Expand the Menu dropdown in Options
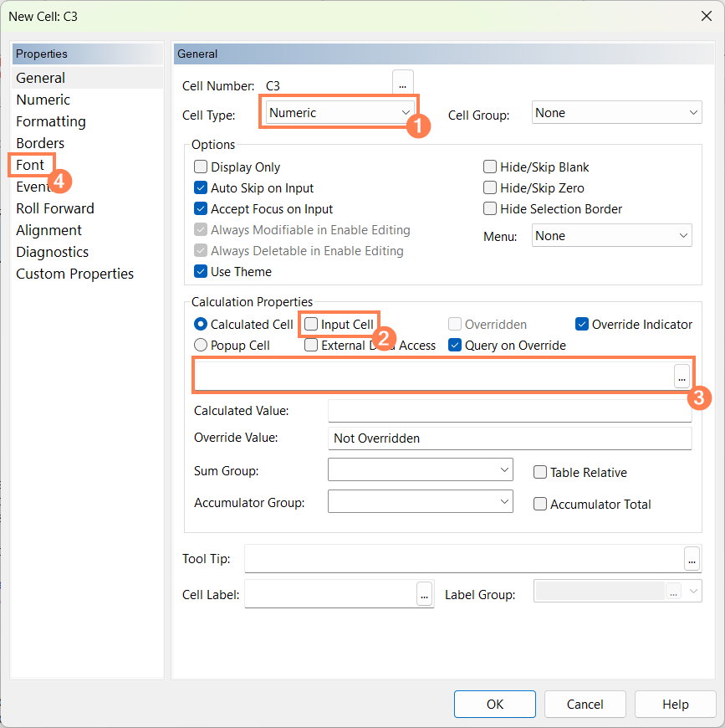The width and height of the screenshot is (725, 728). click(x=612, y=236)
